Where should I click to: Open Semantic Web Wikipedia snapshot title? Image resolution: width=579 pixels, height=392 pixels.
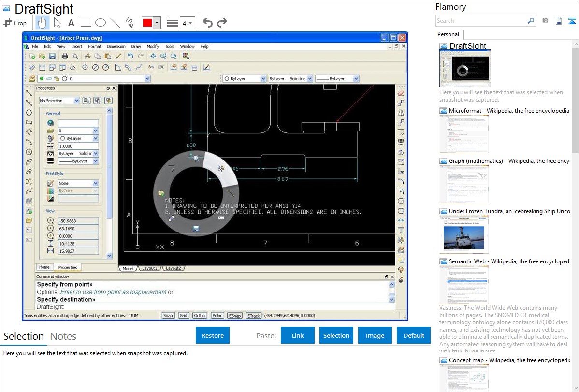[x=509, y=261]
